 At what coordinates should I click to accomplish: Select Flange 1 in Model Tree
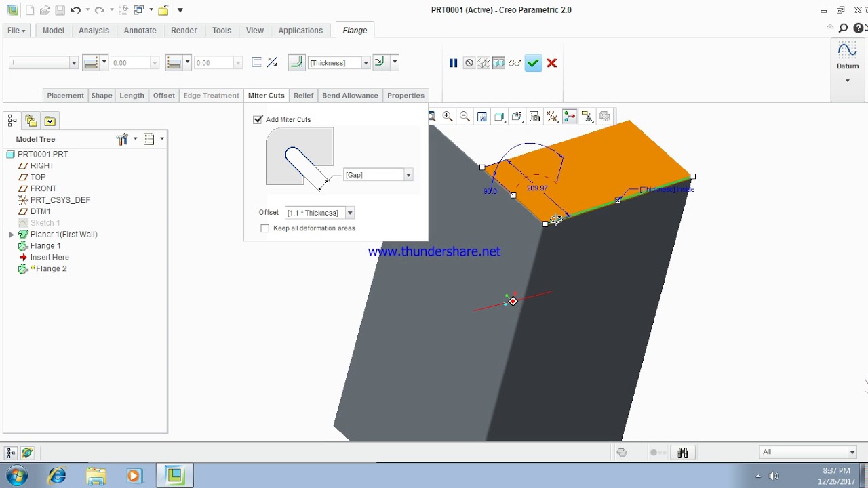click(45, 246)
